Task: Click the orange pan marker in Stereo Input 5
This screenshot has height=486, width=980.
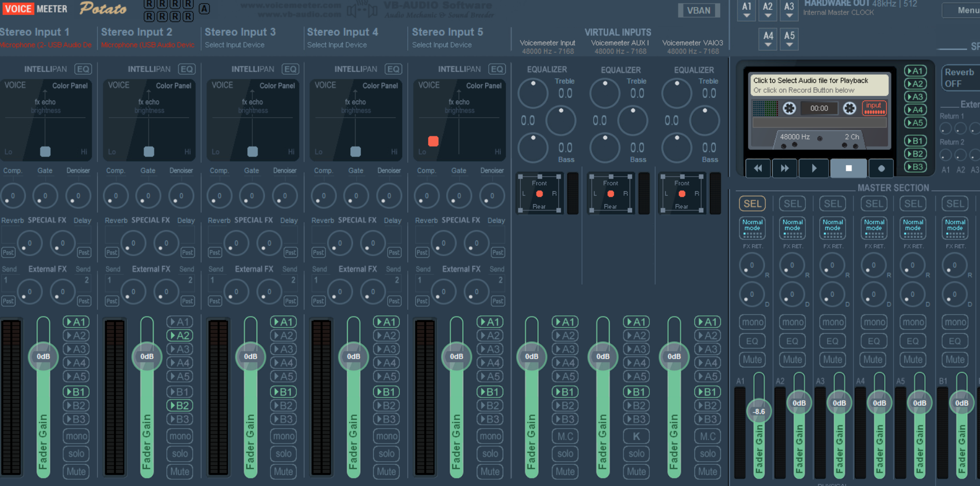Action: (433, 141)
